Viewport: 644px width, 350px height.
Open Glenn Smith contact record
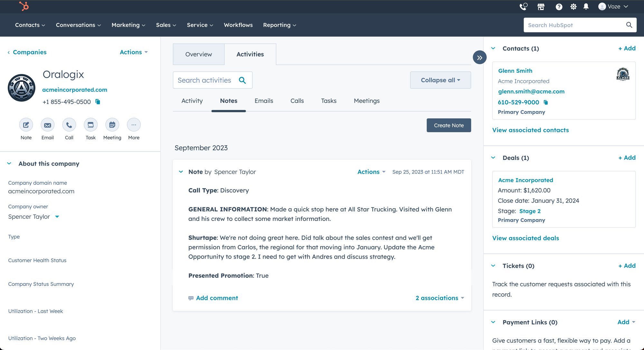[x=515, y=71]
